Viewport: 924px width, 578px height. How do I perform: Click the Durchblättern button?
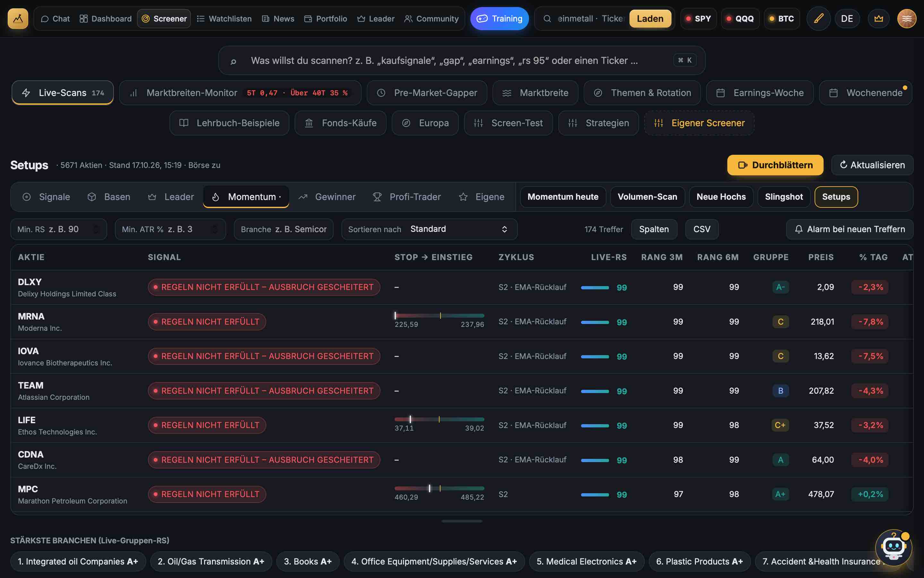click(775, 165)
